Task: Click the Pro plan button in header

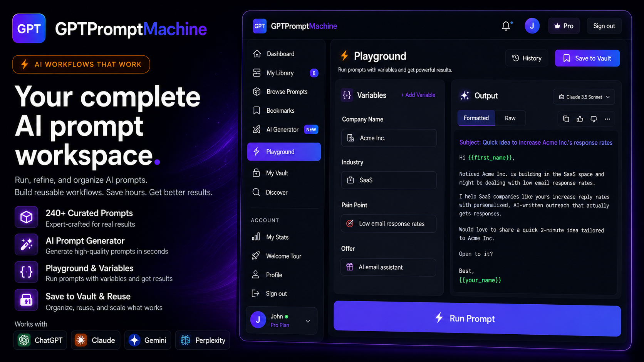Action: pos(564,26)
